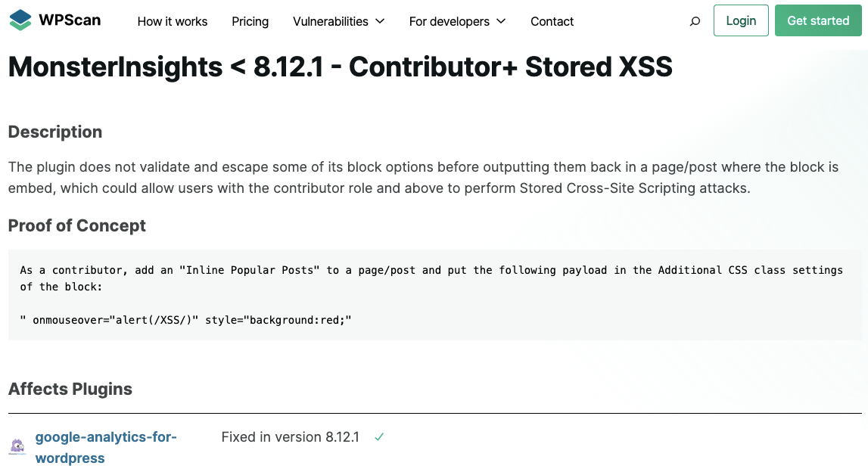
Task: Open the Pricing page
Action: click(250, 22)
